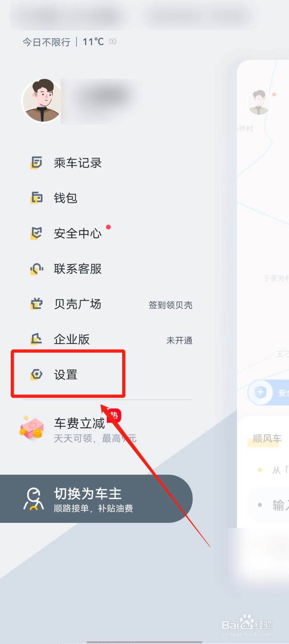Tap the 贝壳广场 gift box icon
289x644 pixels.
click(x=36, y=304)
